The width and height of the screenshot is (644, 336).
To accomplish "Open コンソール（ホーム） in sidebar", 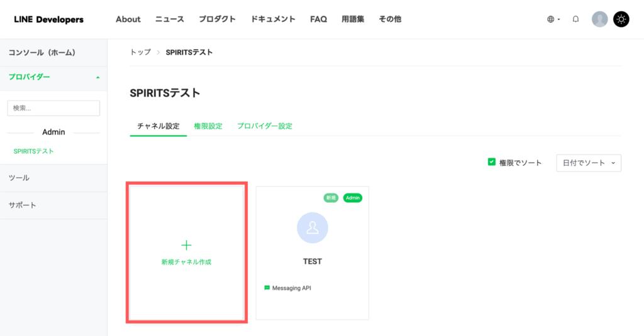I will [42, 52].
